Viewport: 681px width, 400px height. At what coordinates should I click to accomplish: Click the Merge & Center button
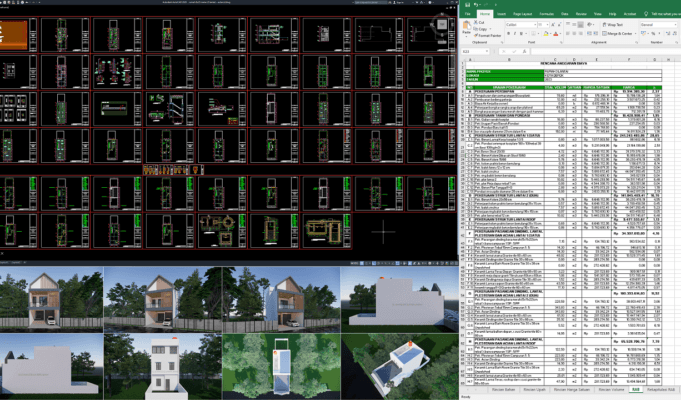point(618,33)
